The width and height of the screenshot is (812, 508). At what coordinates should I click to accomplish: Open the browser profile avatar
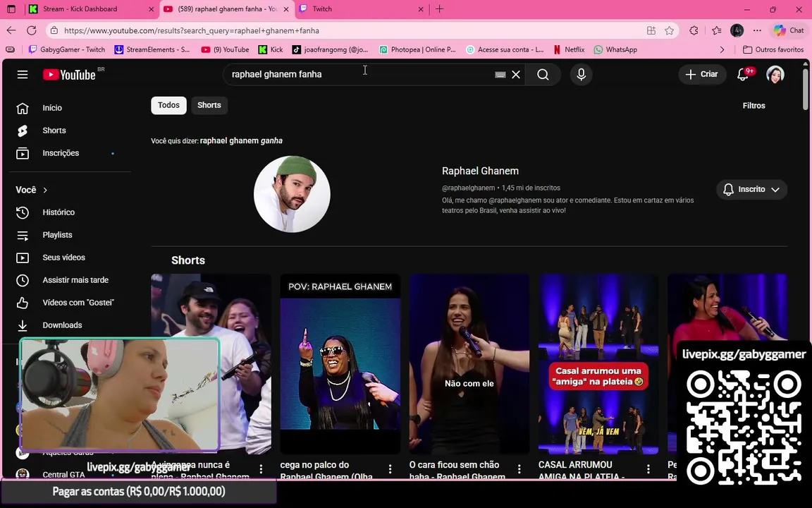pyautogui.click(x=737, y=30)
